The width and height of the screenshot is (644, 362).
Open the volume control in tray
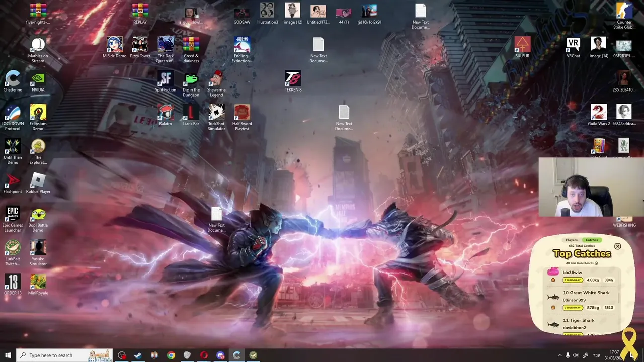tap(576, 355)
